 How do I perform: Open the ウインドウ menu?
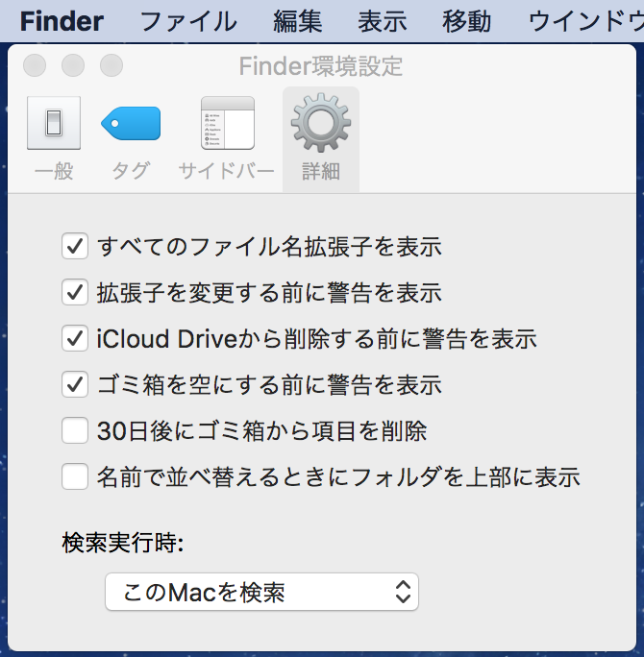(x=586, y=21)
